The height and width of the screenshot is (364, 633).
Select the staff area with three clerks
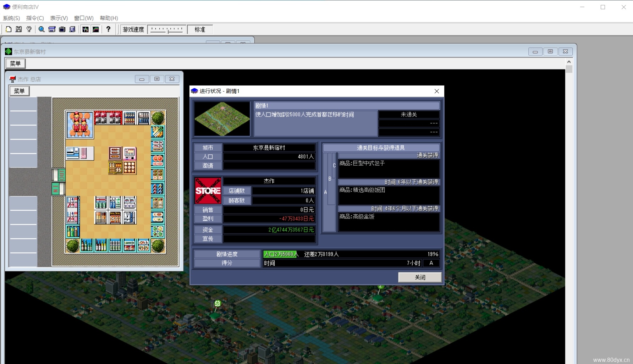click(x=80, y=125)
